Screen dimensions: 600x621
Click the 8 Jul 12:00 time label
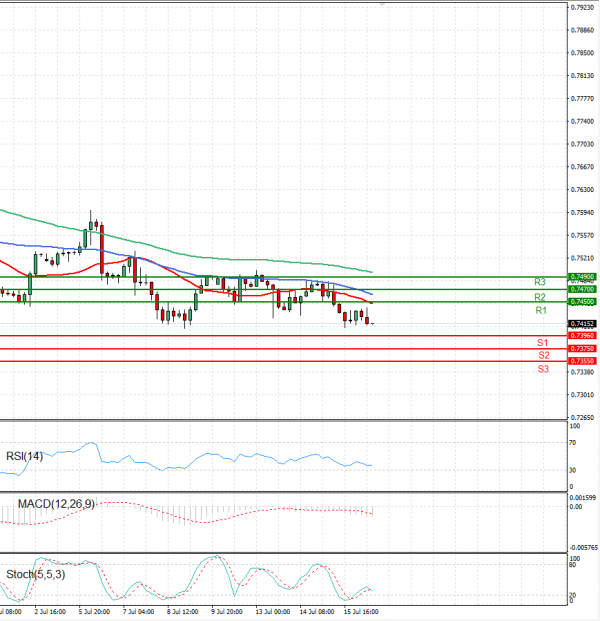[182, 612]
